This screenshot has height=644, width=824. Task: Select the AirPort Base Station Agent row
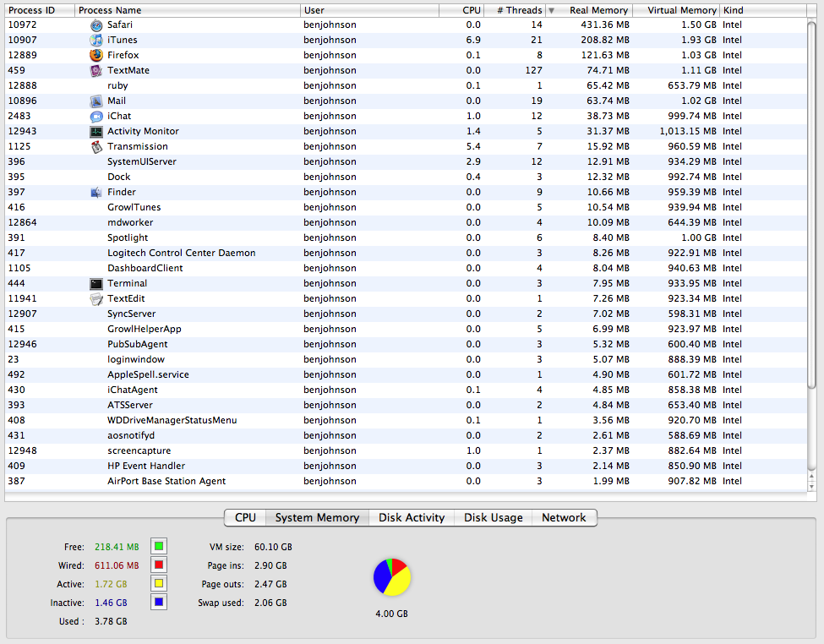(406, 482)
